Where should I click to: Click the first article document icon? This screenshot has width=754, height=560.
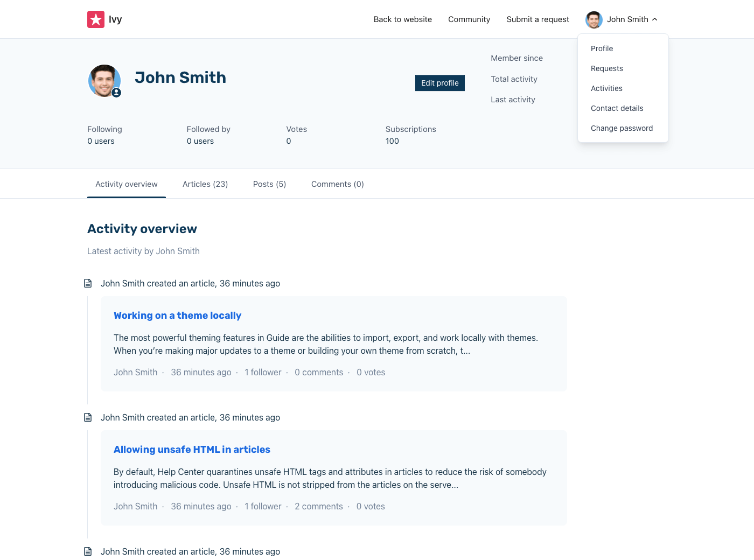(x=88, y=283)
